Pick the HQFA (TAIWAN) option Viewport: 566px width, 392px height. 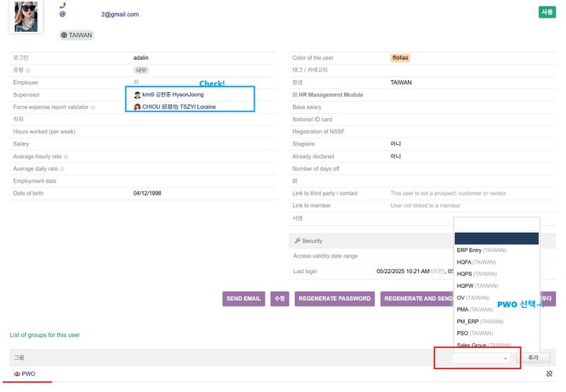tap(476, 262)
